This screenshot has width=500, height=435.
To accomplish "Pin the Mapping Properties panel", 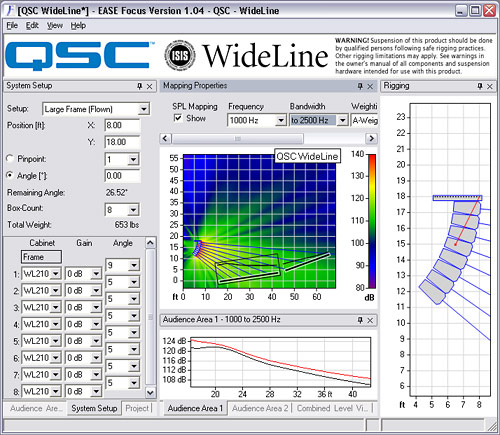I will (360, 86).
